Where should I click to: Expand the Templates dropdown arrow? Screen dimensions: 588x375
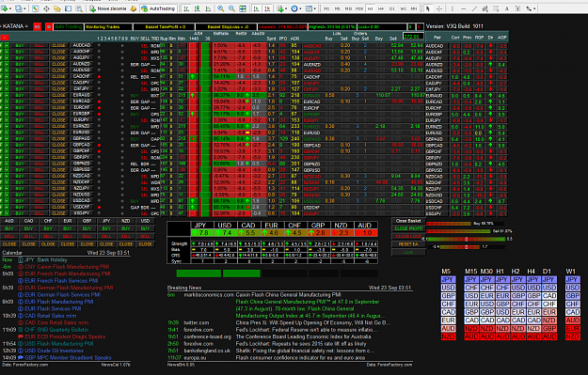[x=314, y=8]
